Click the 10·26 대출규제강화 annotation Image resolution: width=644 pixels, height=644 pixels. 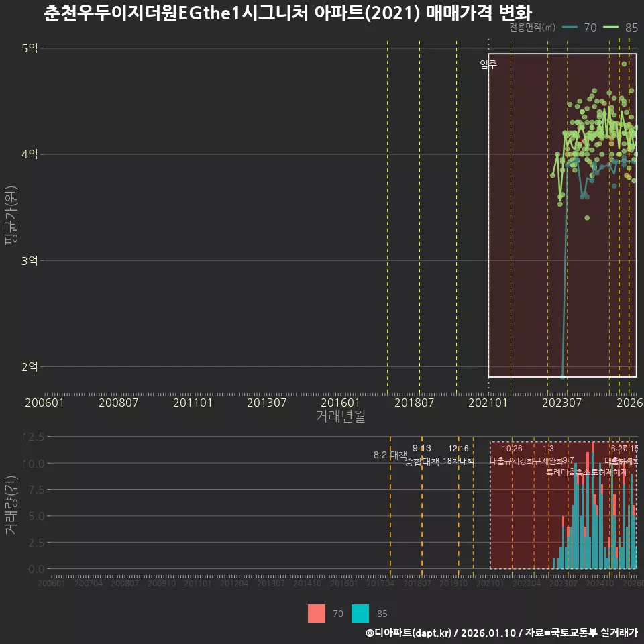click(x=512, y=453)
